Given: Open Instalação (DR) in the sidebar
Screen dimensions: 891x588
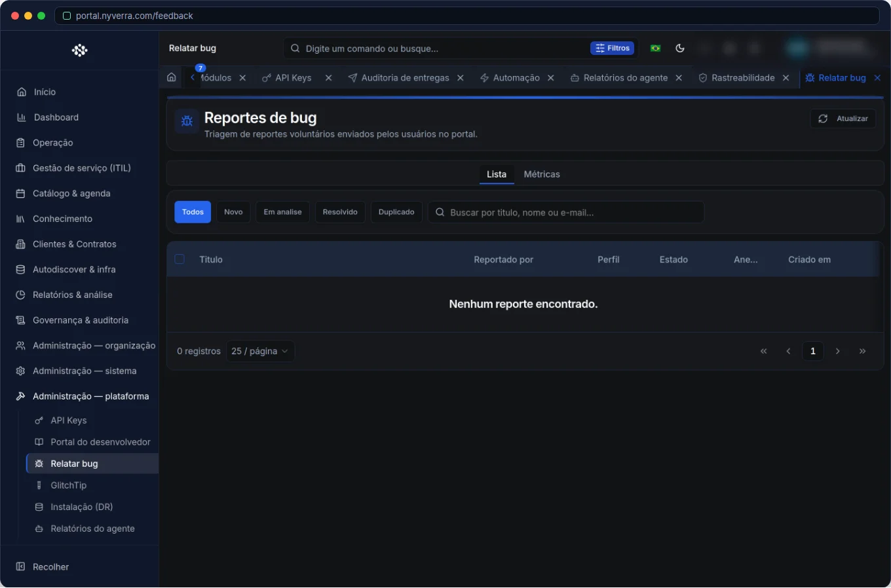Looking at the screenshot, I should [92, 507].
